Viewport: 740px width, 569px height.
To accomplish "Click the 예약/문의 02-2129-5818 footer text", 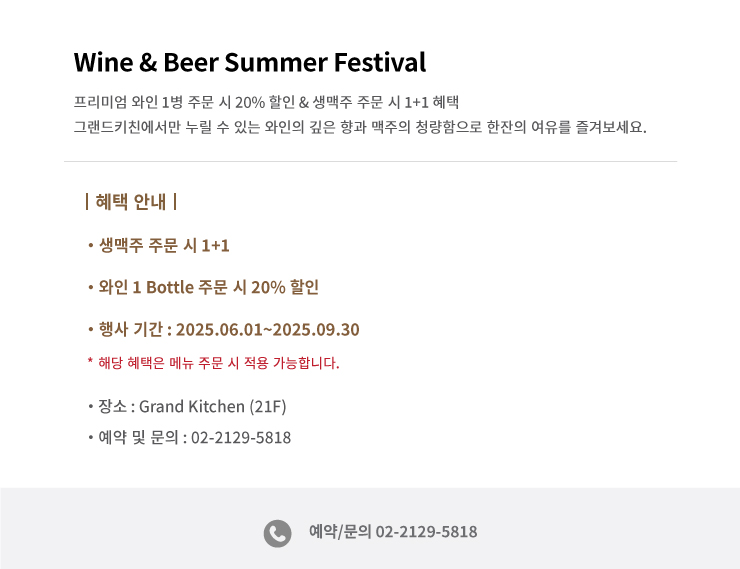I will (x=393, y=532).
